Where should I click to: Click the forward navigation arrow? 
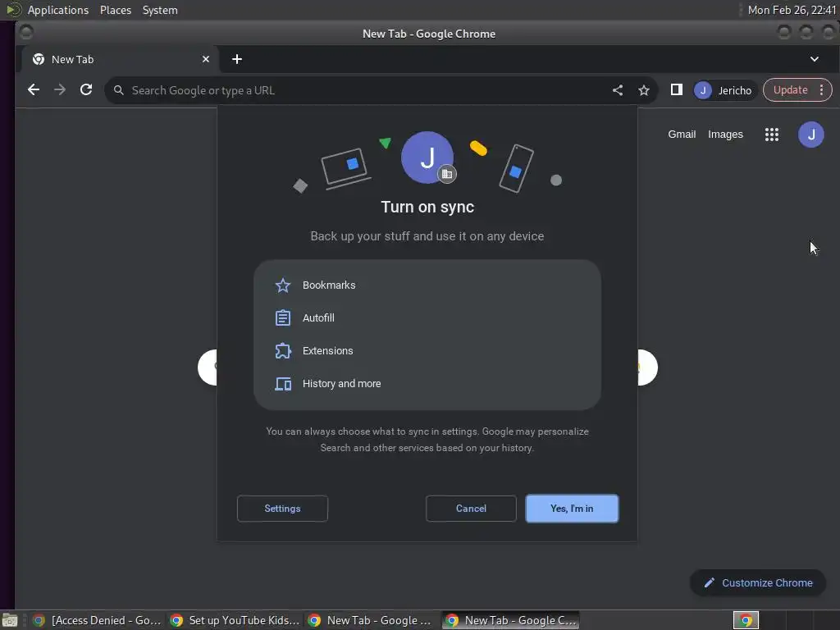click(x=59, y=90)
